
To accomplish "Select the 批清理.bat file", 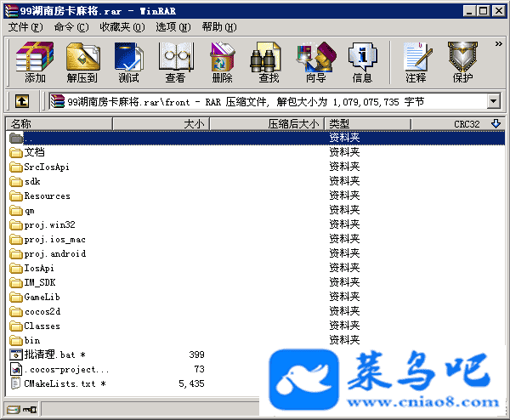I will (49, 355).
